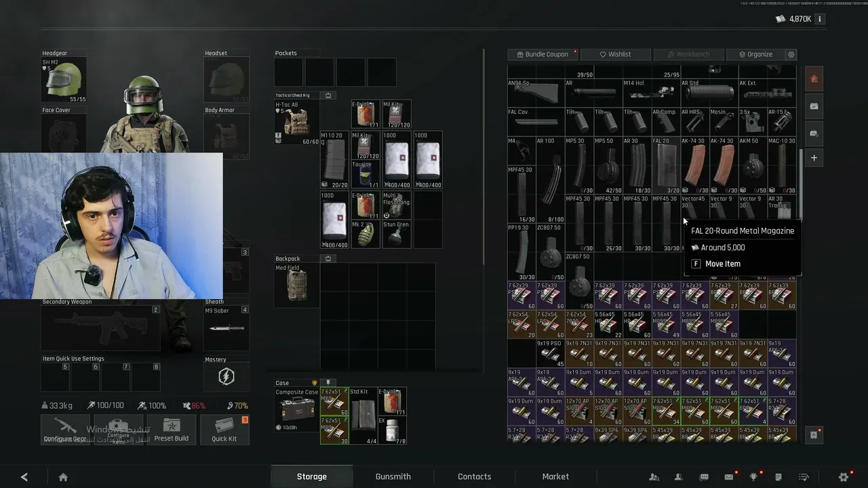Switch to the Market tab
This screenshot has width=868, height=488.
(x=555, y=476)
